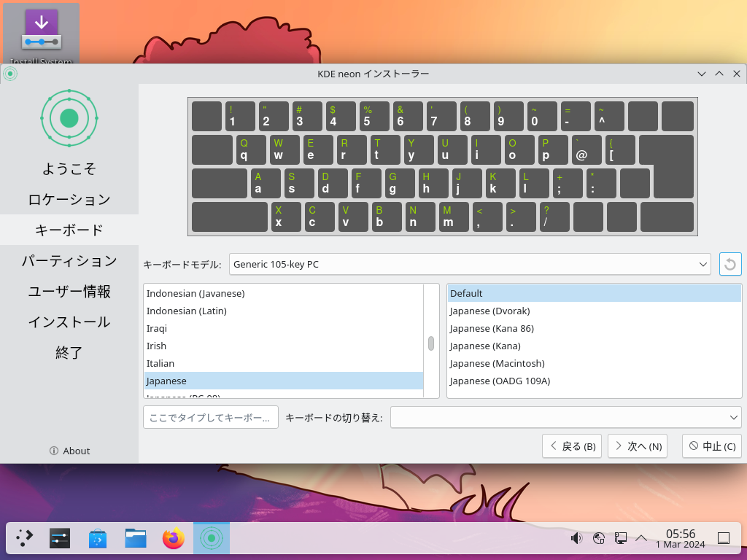
Task: Open the digital clock showing 05:56
Action: (x=681, y=538)
